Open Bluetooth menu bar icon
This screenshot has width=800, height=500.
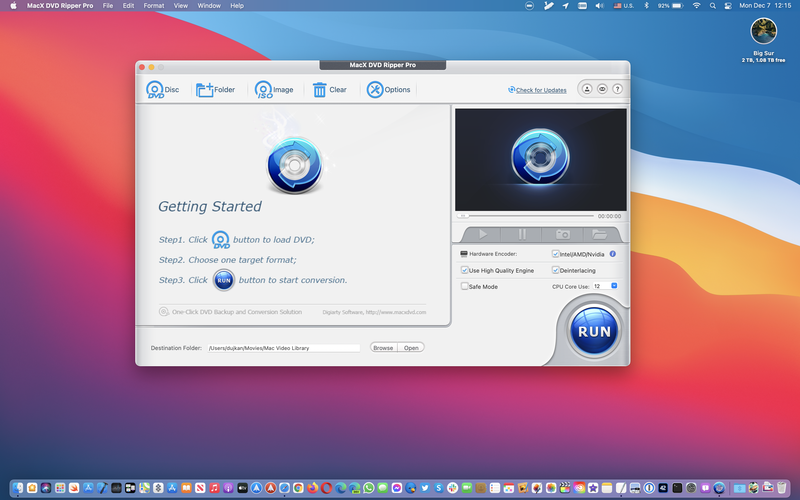tap(646, 6)
